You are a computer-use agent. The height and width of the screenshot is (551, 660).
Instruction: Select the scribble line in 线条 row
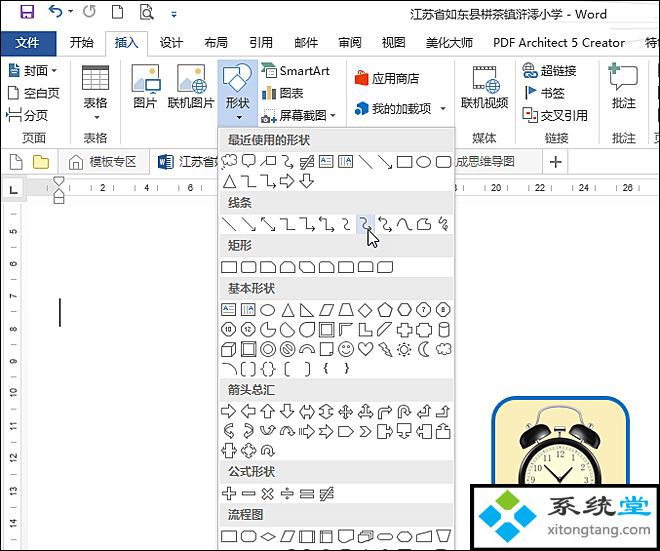pos(444,224)
